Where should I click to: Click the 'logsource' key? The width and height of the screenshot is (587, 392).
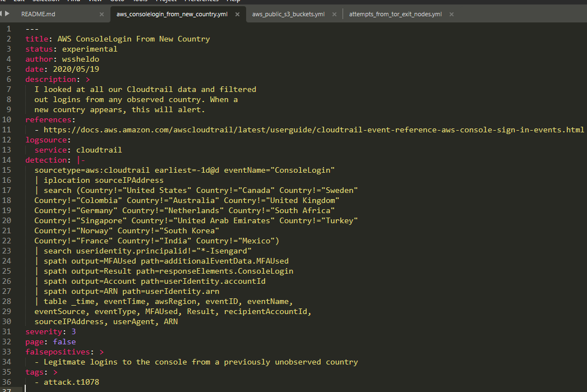coord(46,140)
